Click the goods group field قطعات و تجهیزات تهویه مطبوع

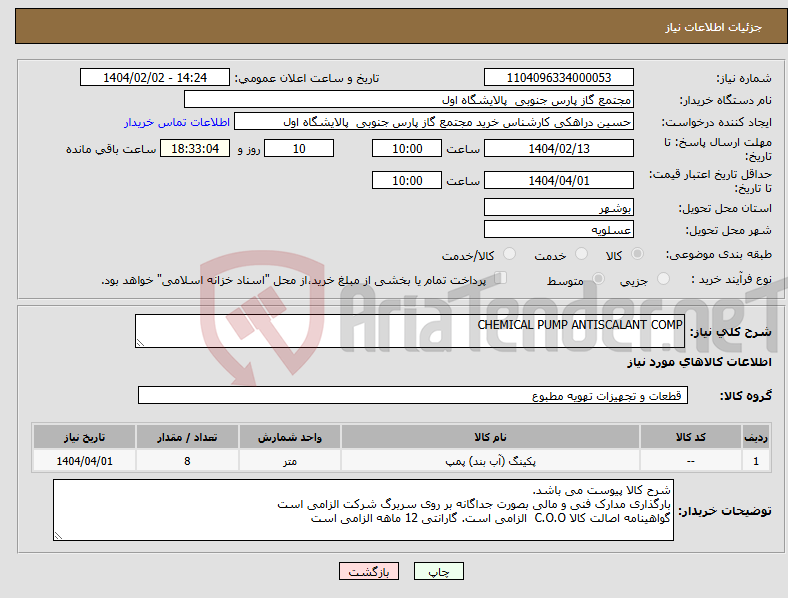click(413, 395)
